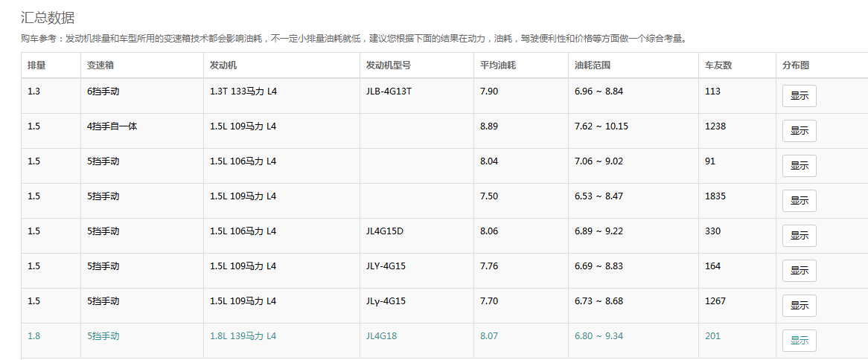Show distribution for the 1267 车友 row

coord(799,305)
